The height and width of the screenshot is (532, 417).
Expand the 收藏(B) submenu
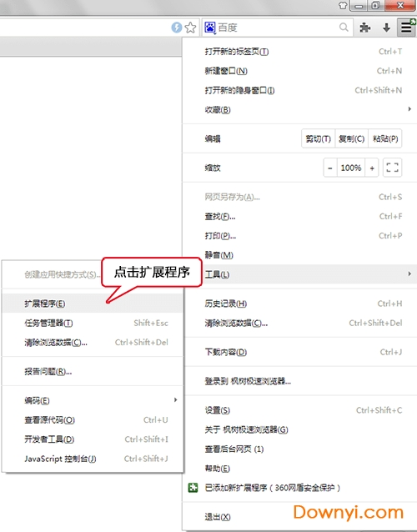click(x=300, y=109)
